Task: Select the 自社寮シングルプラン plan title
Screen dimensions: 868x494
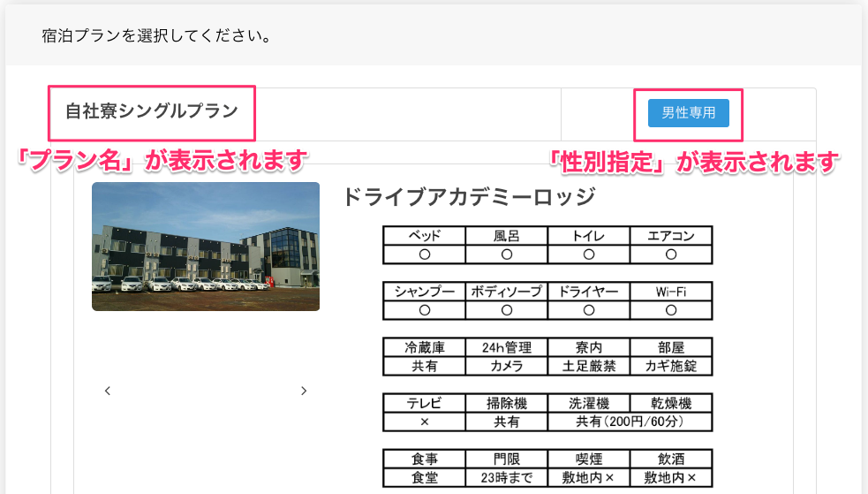Action: [x=151, y=112]
